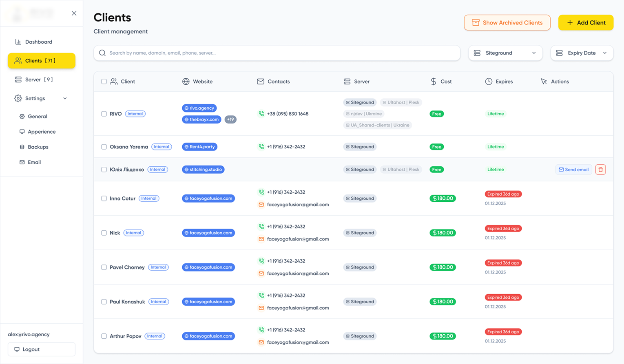
Task: Select the header checkbox to pick all clients
Action: [104, 81]
